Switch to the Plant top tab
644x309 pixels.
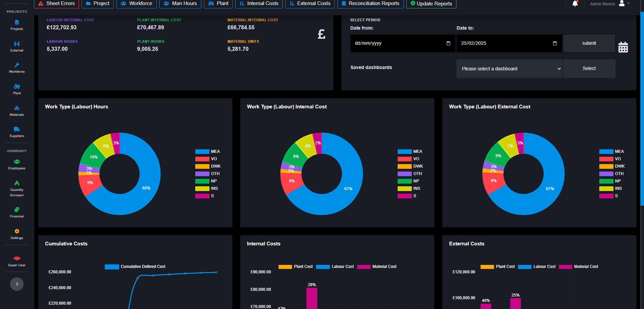[x=218, y=4]
